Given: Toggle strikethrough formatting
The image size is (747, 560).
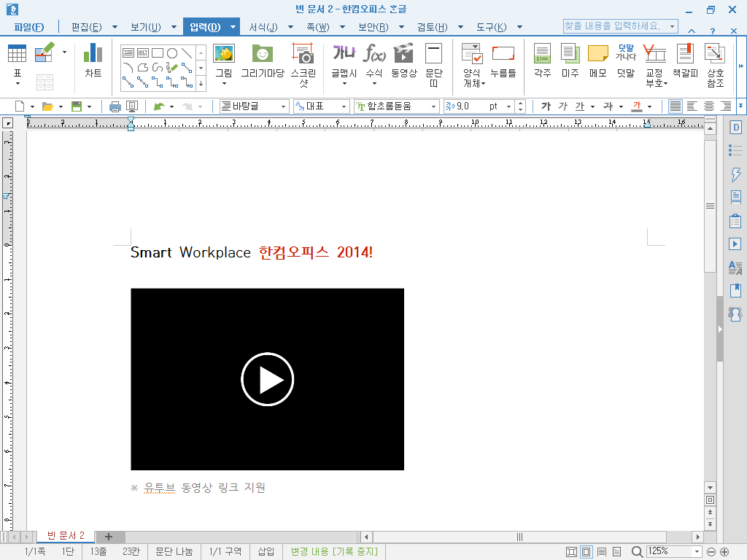Looking at the screenshot, I should [608, 106].
